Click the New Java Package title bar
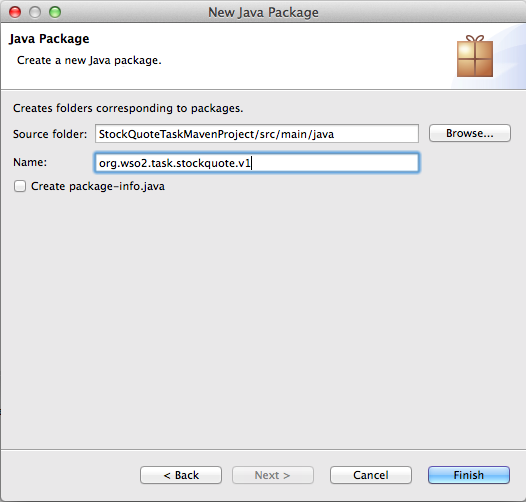 click(x=263, y=12)
